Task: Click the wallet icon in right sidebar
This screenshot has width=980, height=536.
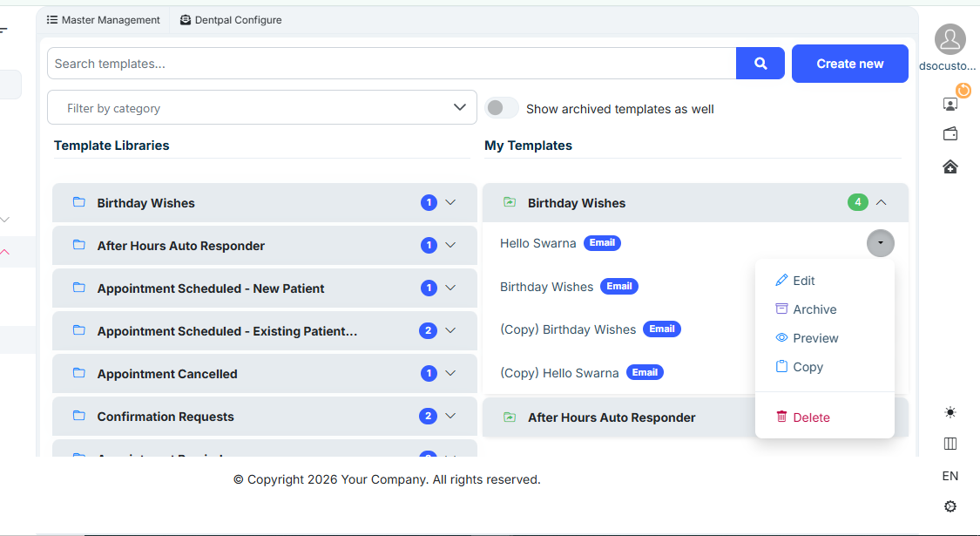Action: point(950,134)
